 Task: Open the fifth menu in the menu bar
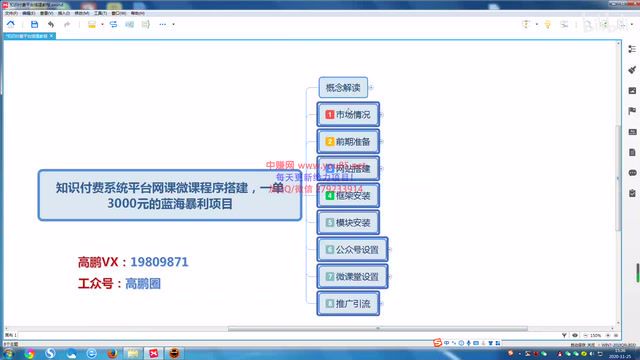(82, 13)
